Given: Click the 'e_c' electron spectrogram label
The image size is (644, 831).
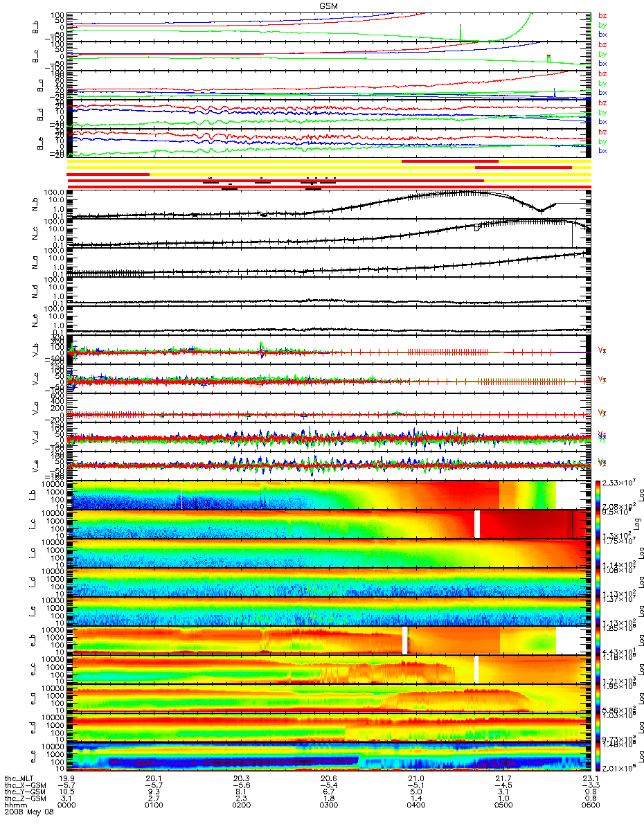Looking at the screenshot, I should click(x=34, y=670).
